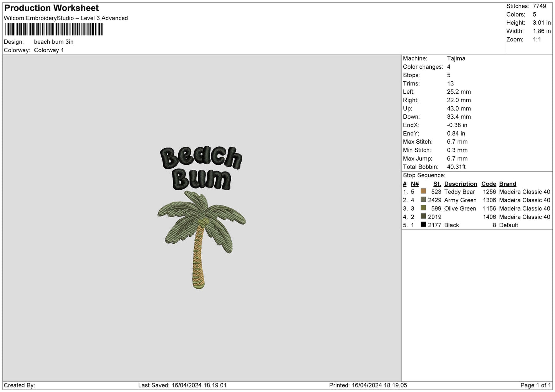Click the EndY value 0.84 in

(456, 134)
